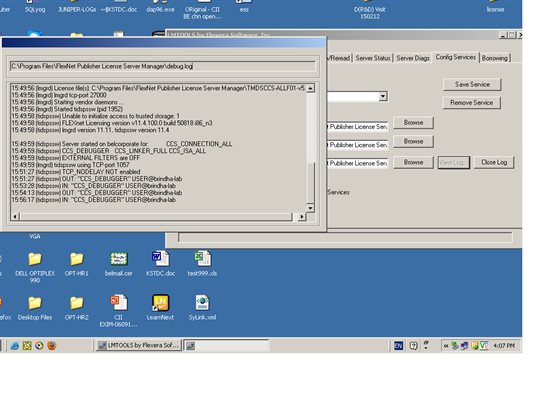The width and height of the screenshot is (550, 412).
Task: Click the Remove Service button
Action: pyautogui.click(x=471, y=103)
